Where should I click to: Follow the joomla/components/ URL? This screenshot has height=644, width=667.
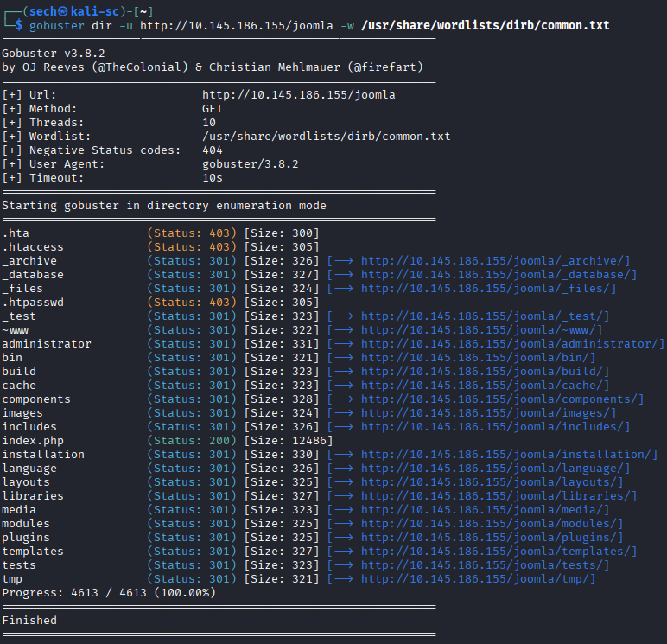(499, 399)
